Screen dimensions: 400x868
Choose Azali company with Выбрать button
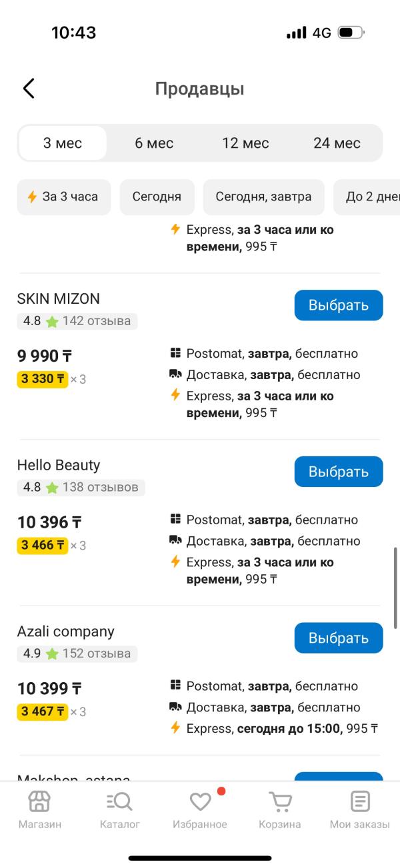pyautogui.click(x=339, y=638)
